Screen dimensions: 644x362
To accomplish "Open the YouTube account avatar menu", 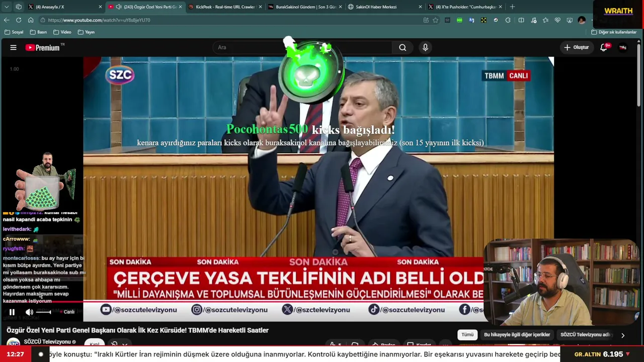I will (x=623, y=47).
